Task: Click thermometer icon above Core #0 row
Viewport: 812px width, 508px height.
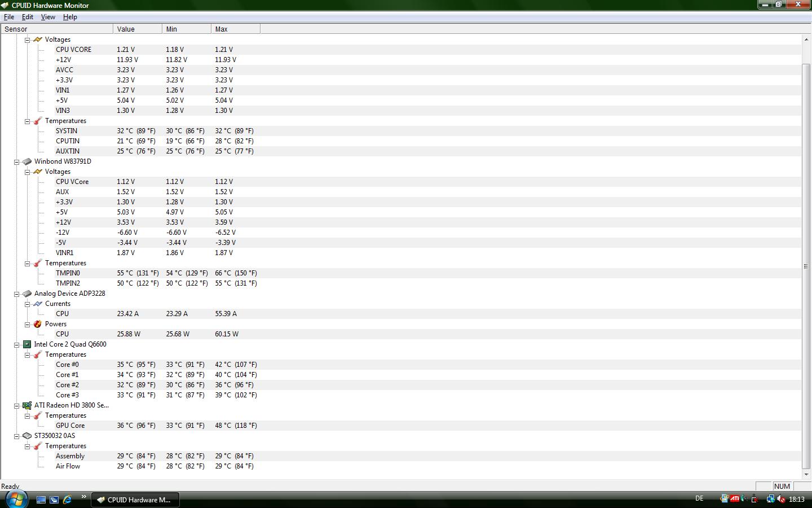Action: (x=37, y=354)
